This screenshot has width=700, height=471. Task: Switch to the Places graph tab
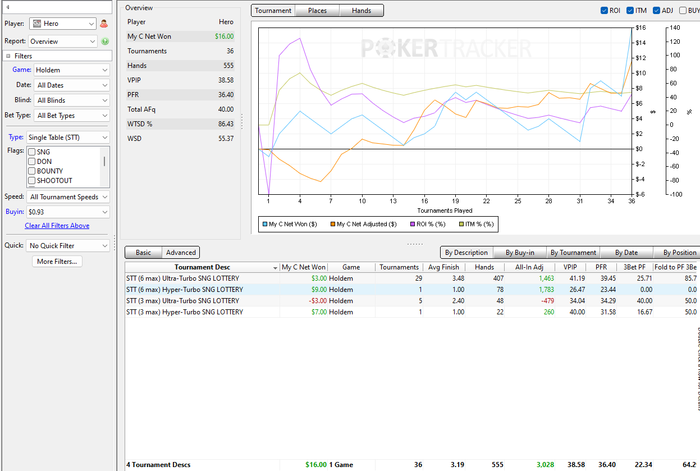[317, 11]
